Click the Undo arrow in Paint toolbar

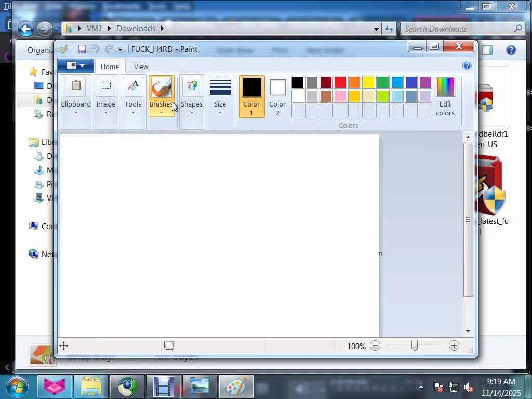96,49
